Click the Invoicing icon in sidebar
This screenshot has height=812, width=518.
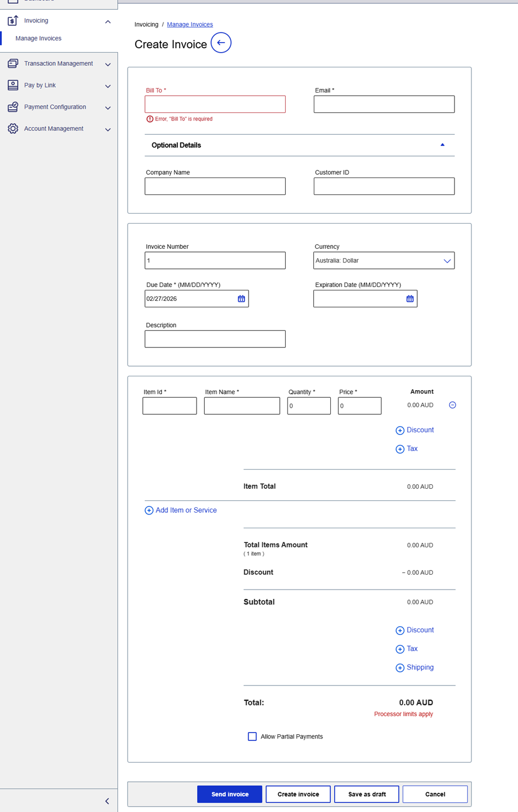pos(13,21)
